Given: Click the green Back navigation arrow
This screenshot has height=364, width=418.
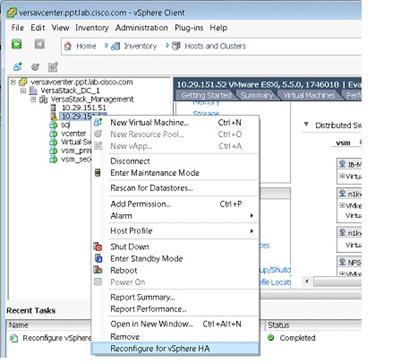Looking at the screenshot, I should coord(17,44).
